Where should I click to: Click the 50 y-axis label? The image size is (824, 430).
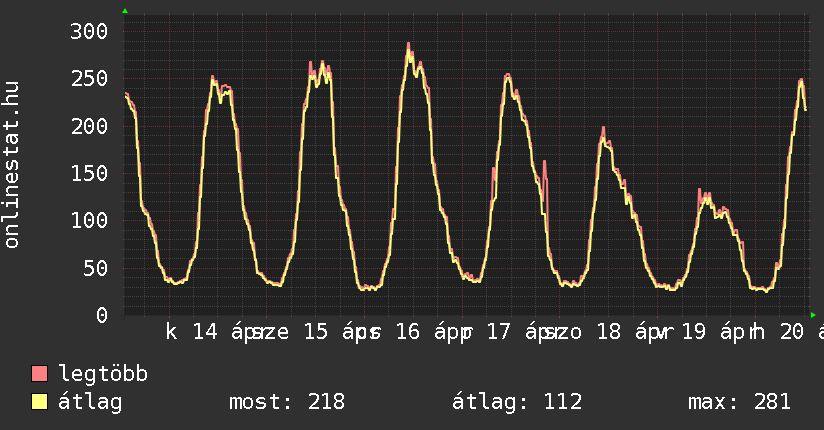click(94, 268)
